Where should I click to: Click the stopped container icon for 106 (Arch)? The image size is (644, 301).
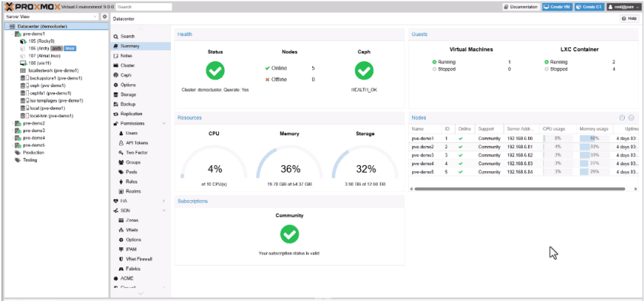23,49
